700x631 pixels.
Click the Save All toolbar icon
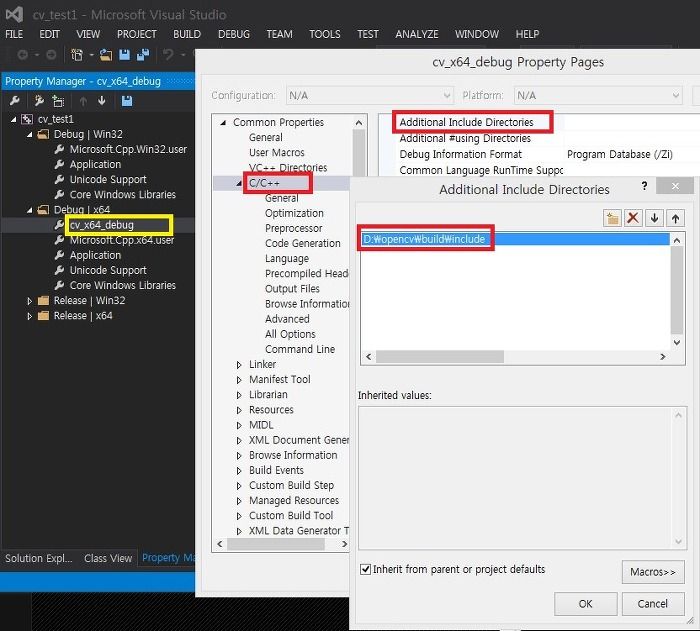pyautogui.click(x=143, y=55)
